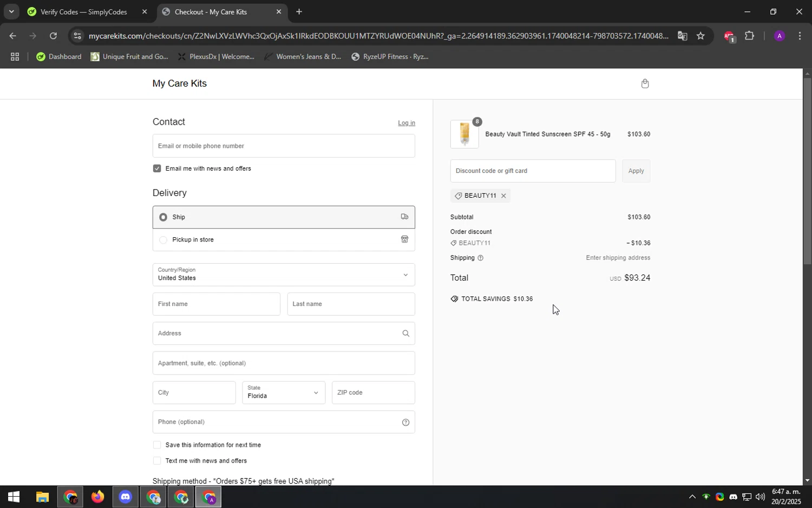The height and width of the screenshot is (508, 812).
Task: Check Text me with news and offers
Action: (x=157, y=461)
